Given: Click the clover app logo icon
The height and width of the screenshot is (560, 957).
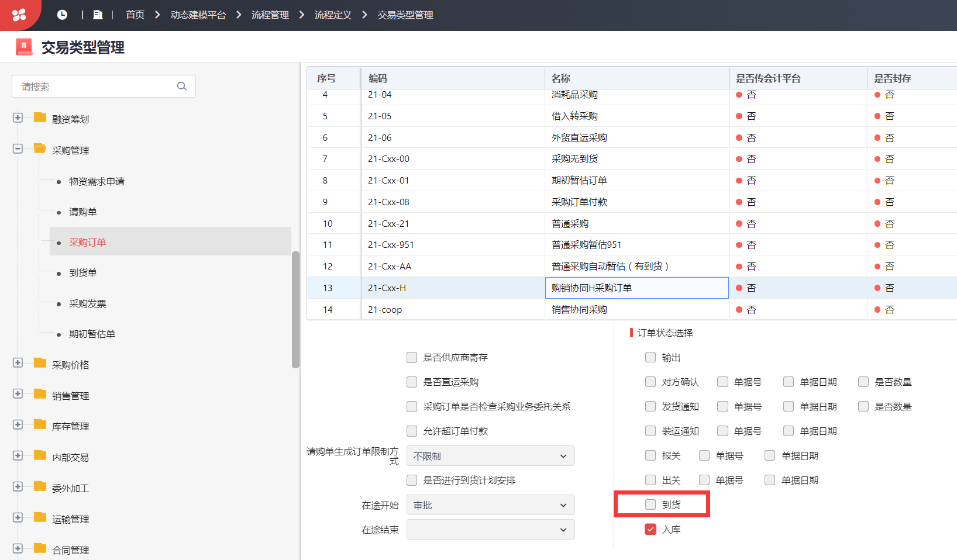Looking at the screenshot, I should point(19,15).
